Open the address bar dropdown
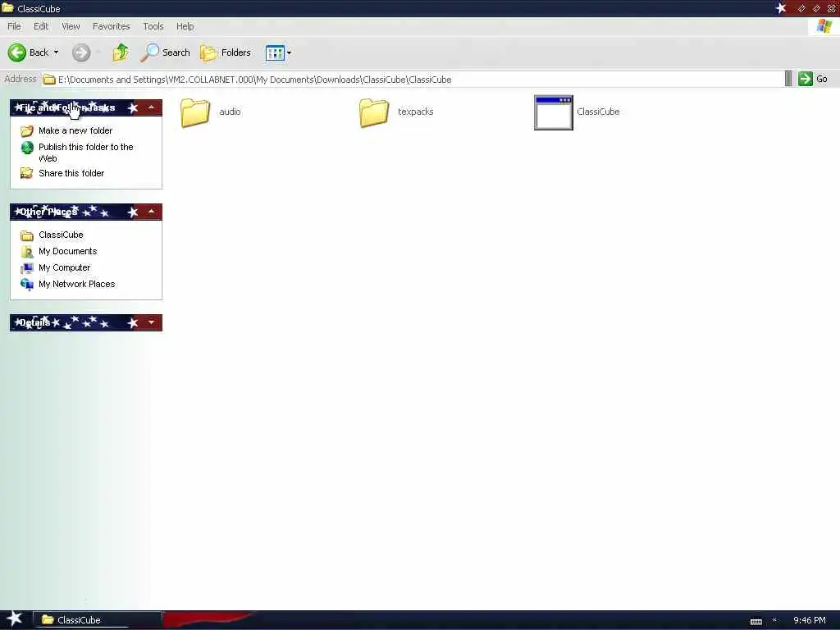 (x=788, y=79)
